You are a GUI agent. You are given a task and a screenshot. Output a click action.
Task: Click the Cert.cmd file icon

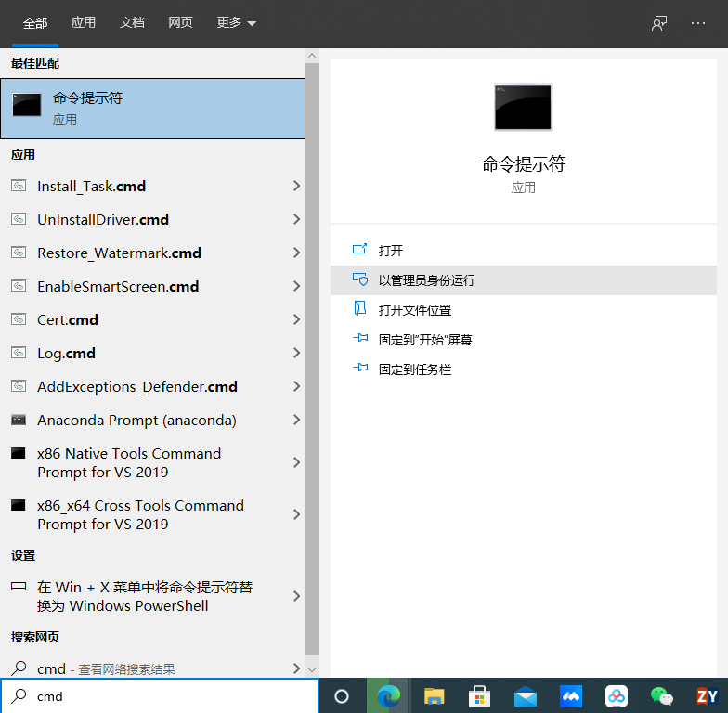pos(19,319)
